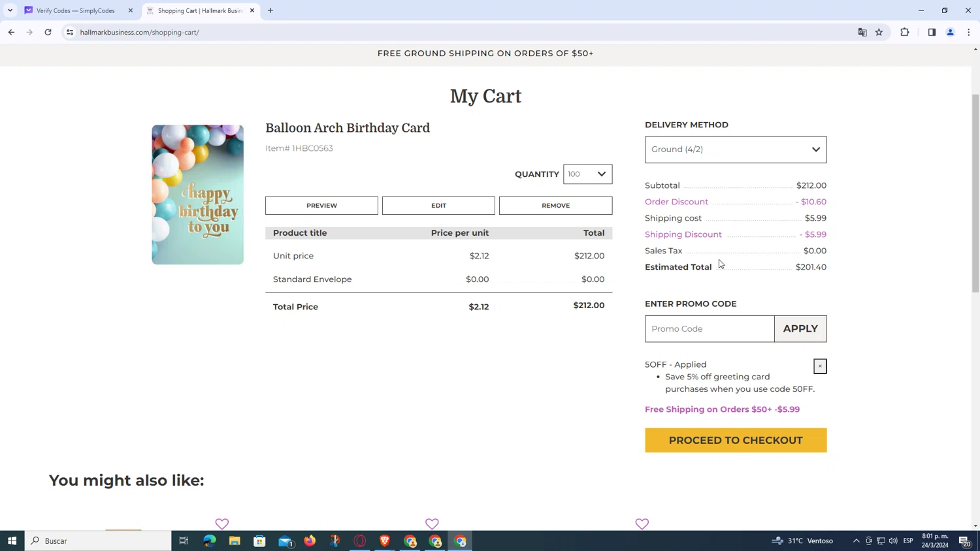Show hidden system tray icons
Viewport: 980px width, 551px height.
856,541
